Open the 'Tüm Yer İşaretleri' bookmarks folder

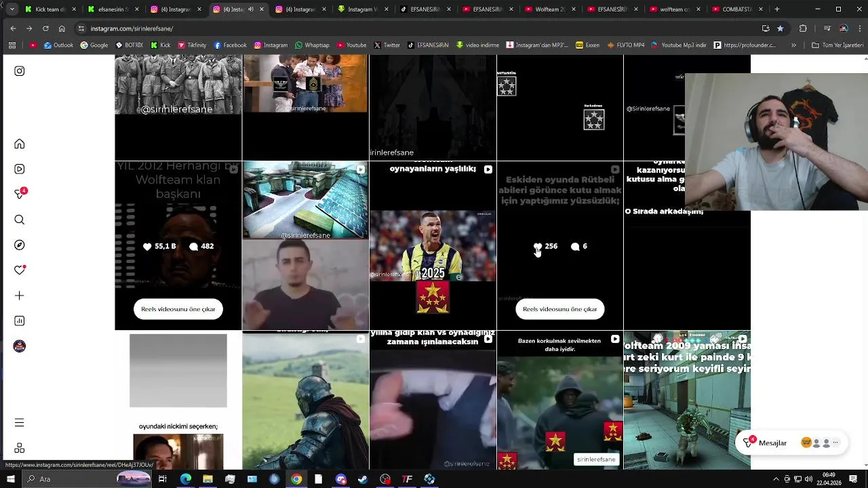point(838,45)
